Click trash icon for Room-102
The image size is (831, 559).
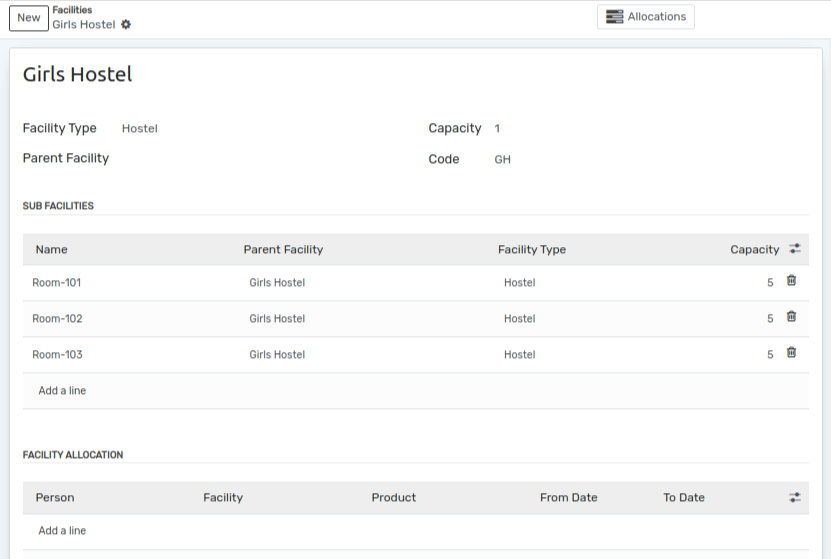pos(791,317)
